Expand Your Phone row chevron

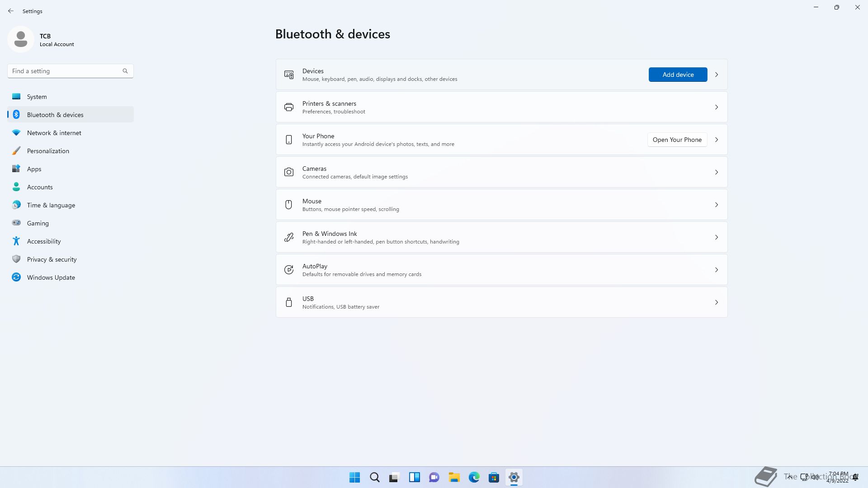click(x=717, y=140)
